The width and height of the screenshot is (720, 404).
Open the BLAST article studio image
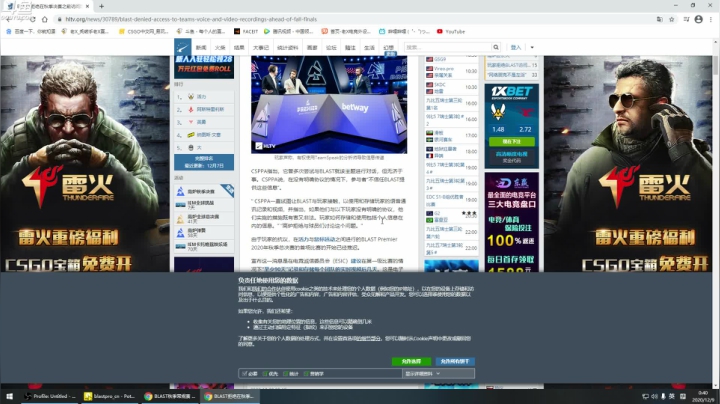coord(329,104)
